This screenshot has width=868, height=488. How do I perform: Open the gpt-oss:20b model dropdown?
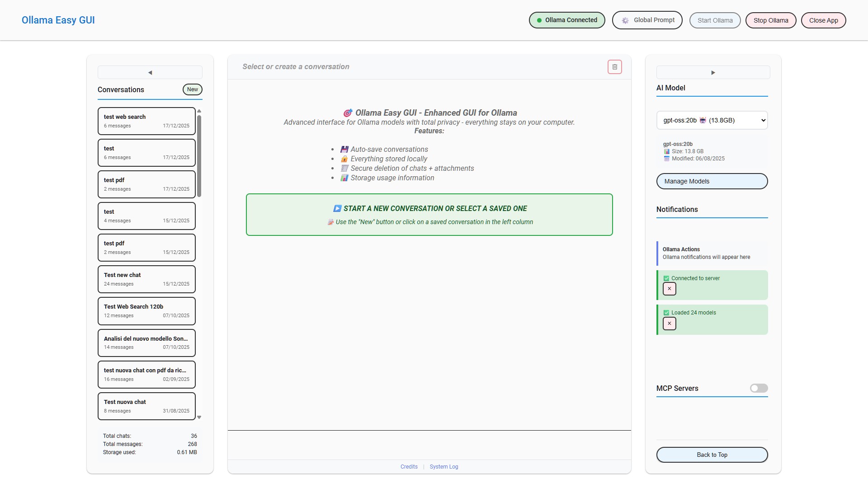(712, 120)
